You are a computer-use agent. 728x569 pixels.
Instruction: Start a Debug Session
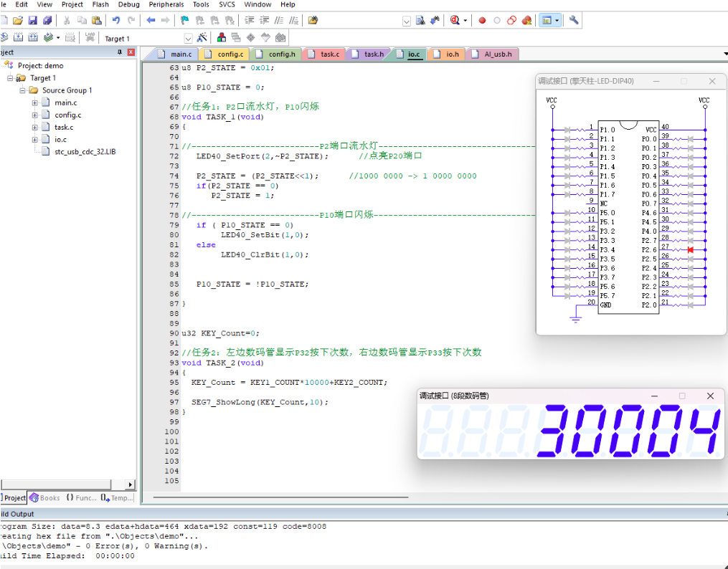455,20
